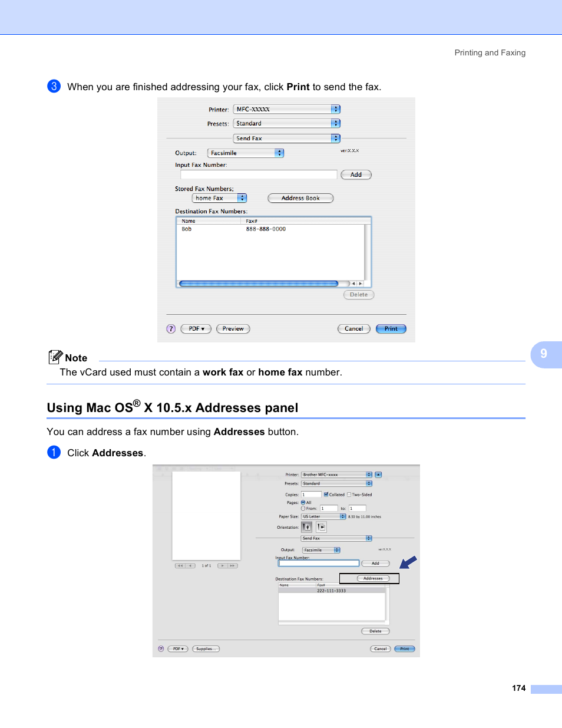The image size is (562, 728).
Task: Click the Copies input field
Action: click(x=311, y=495)
